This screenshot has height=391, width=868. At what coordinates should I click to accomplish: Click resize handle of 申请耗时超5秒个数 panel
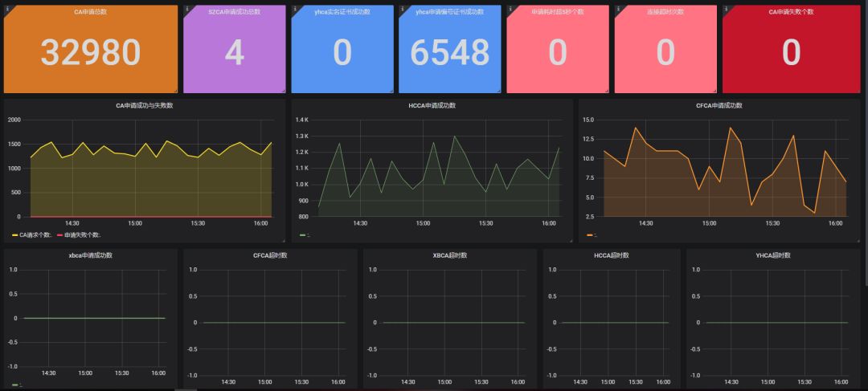(606, 90)
